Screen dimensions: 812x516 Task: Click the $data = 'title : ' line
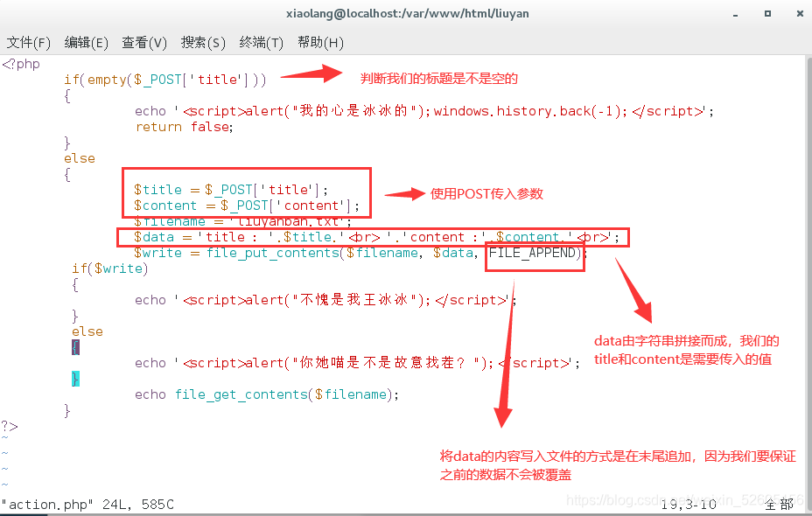tap(376, 237)
